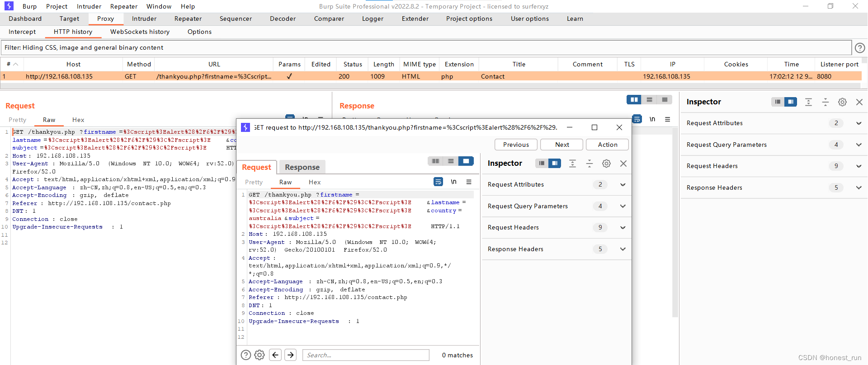Toggle word wrap in the popup request editor
This screenshot has height=365, width=868.
(438, 182)
